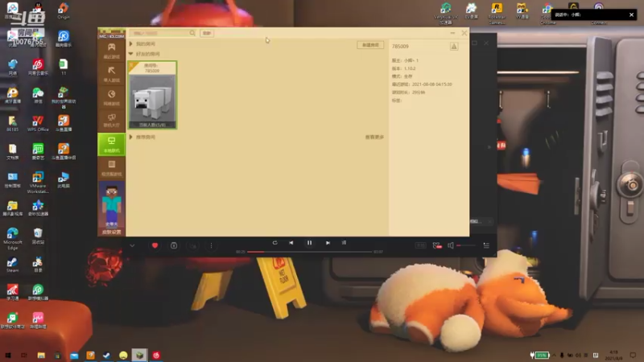Screen dimensions: 644x362
Task: Open the three-dot more menu in the music player
Action: click(211, 245)
